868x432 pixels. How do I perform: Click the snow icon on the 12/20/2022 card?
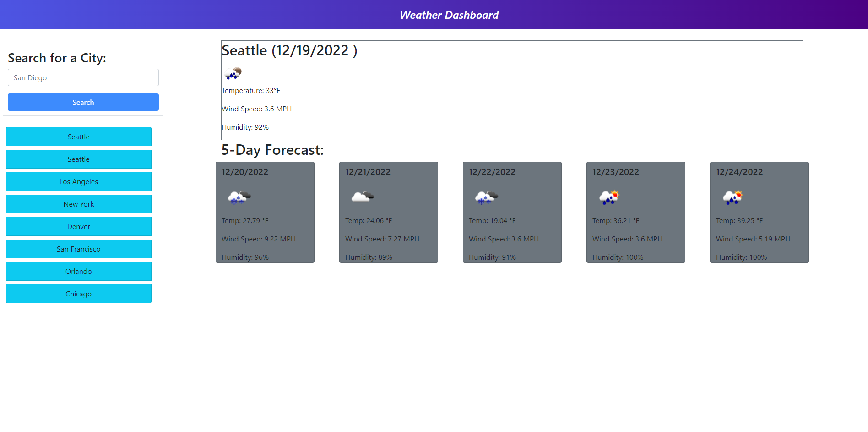pyautogui.click(x=239, y=197)
